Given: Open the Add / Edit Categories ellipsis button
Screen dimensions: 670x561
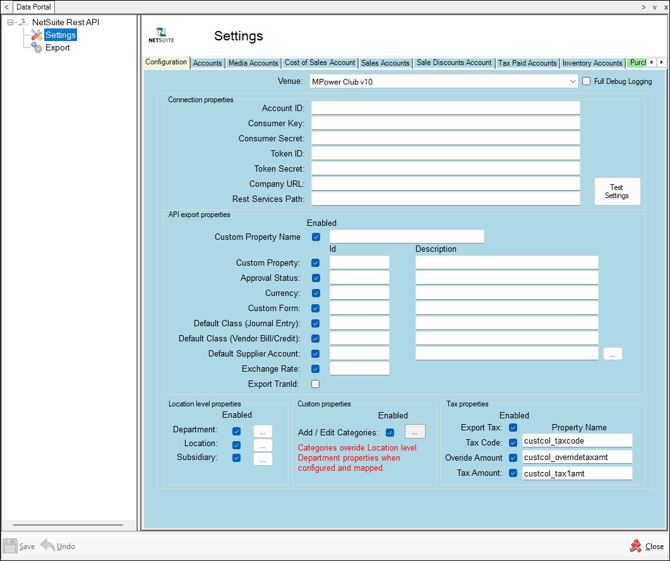Looking at the screenshot, I should 415,432.
